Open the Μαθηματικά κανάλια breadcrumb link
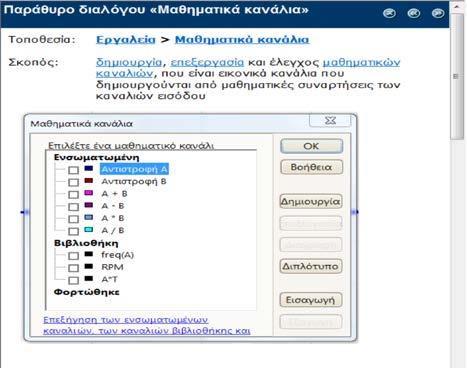This screenshot has width=467, height=368. [242, 40]
